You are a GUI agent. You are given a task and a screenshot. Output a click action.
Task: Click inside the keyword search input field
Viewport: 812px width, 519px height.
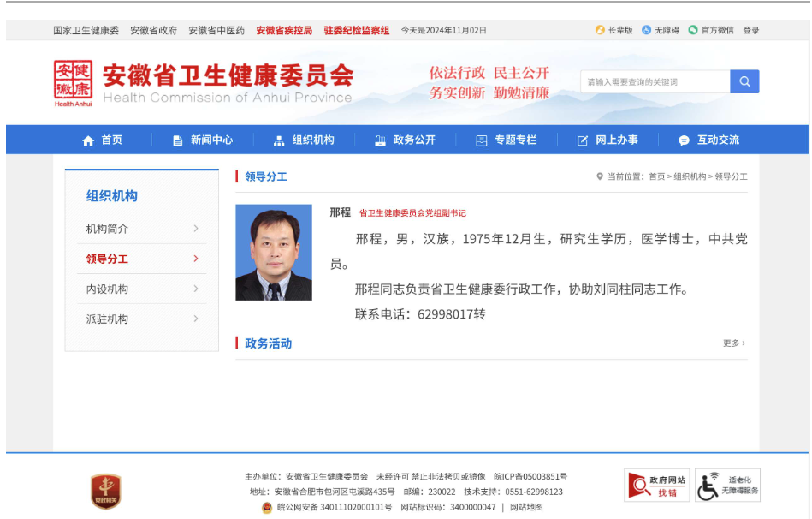(655, 81)
